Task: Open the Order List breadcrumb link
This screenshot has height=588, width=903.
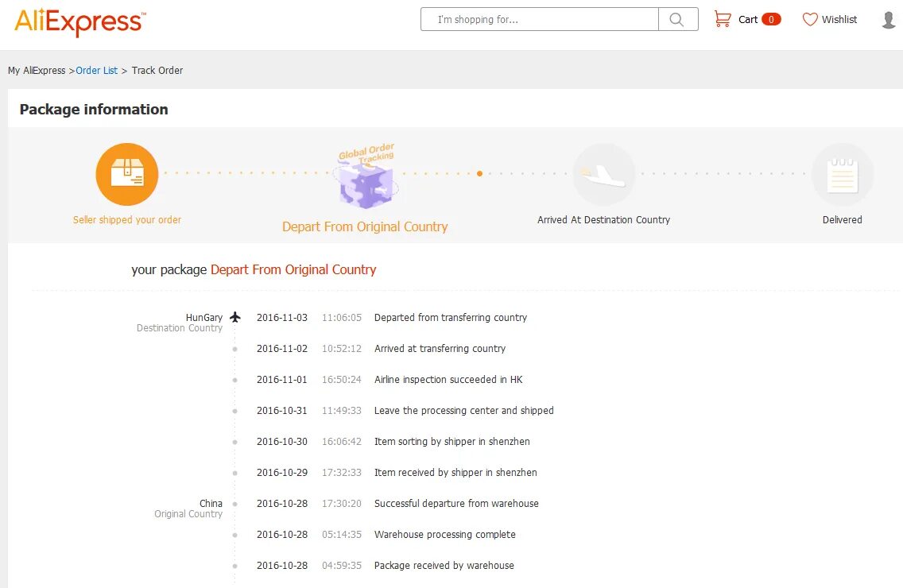Action: pos(97,70)
